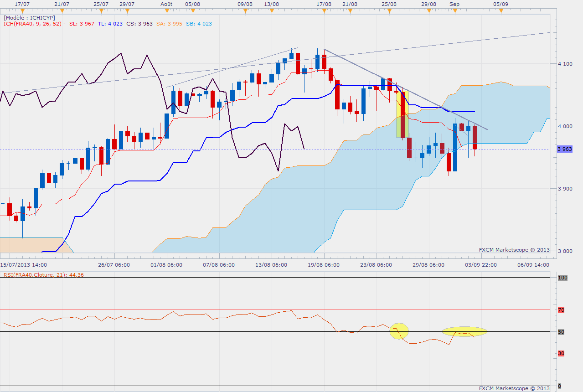Click the [Modèle : ICHICYP] template label

click(x=30, y=17)
